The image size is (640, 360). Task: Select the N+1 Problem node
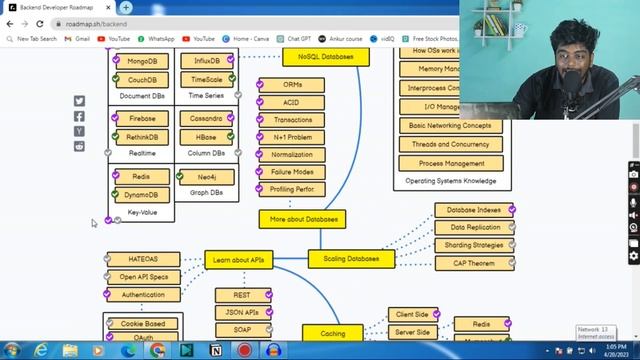click(292, 137)
